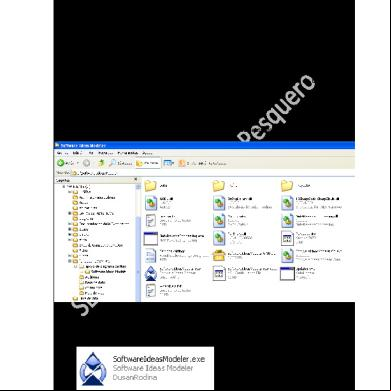Close the Folders side pane with X
The width and height of the screenshot is (391, 391).
[136, 180]
